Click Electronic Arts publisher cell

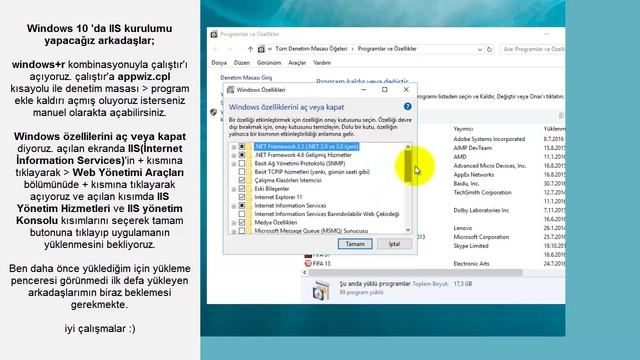point(471,264)
